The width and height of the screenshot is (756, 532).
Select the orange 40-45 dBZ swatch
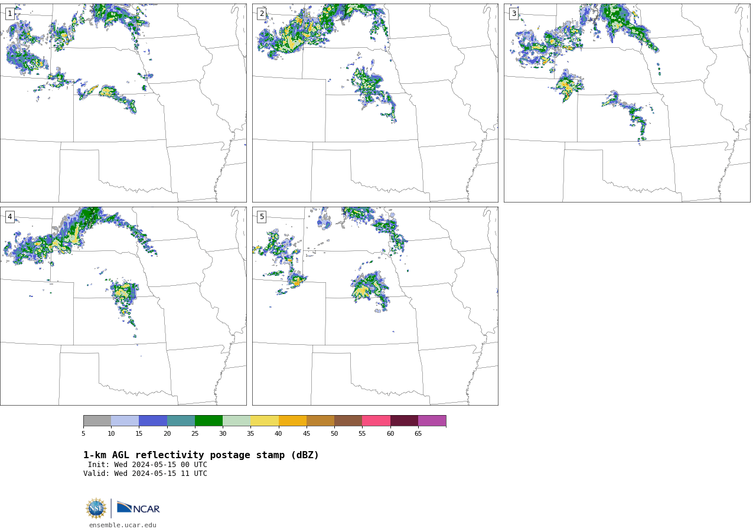click(292, 421)
